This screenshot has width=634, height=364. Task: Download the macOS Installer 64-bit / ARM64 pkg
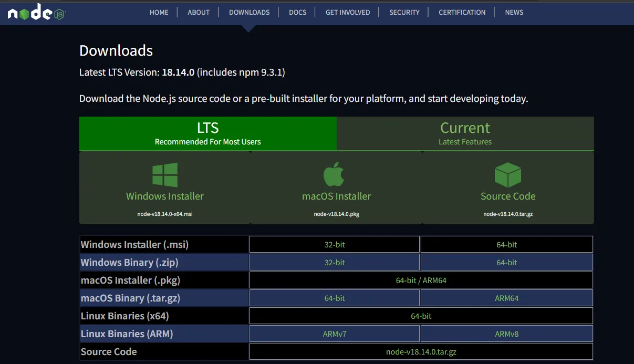[421, 280]
